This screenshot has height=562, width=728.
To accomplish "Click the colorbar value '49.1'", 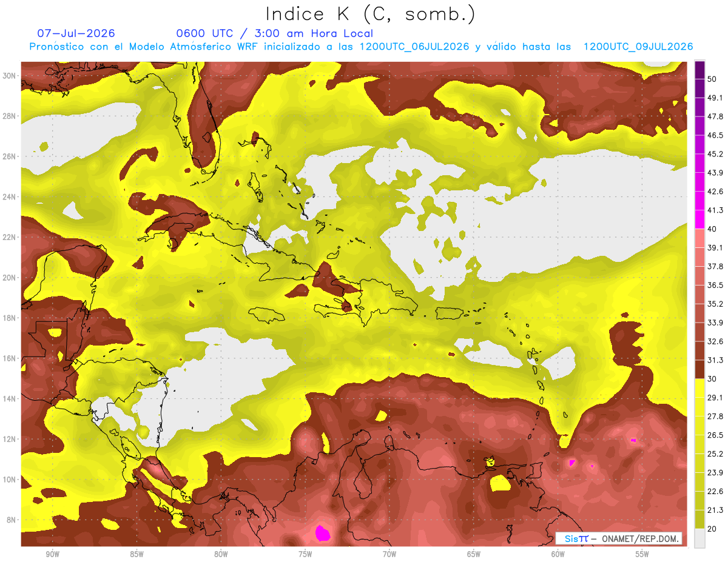I will click(x=715, y=98).
